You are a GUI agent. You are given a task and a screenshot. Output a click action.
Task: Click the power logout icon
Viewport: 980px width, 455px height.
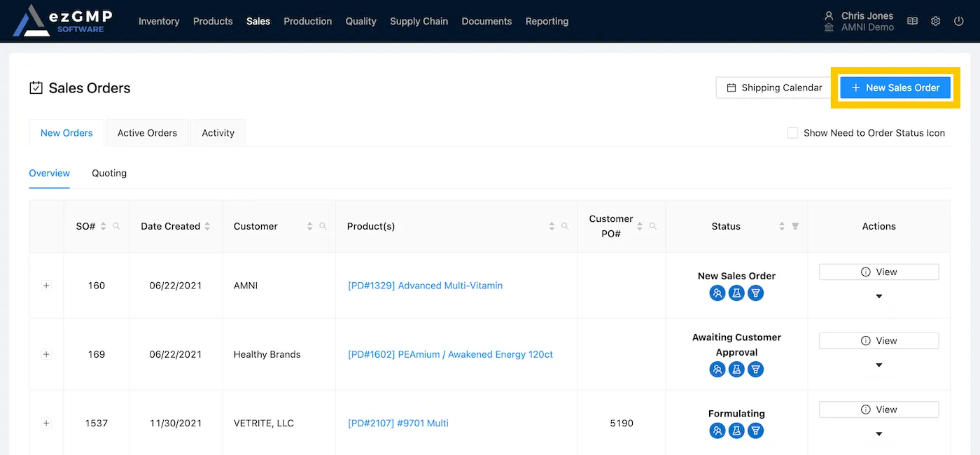(x=959, y=21)
